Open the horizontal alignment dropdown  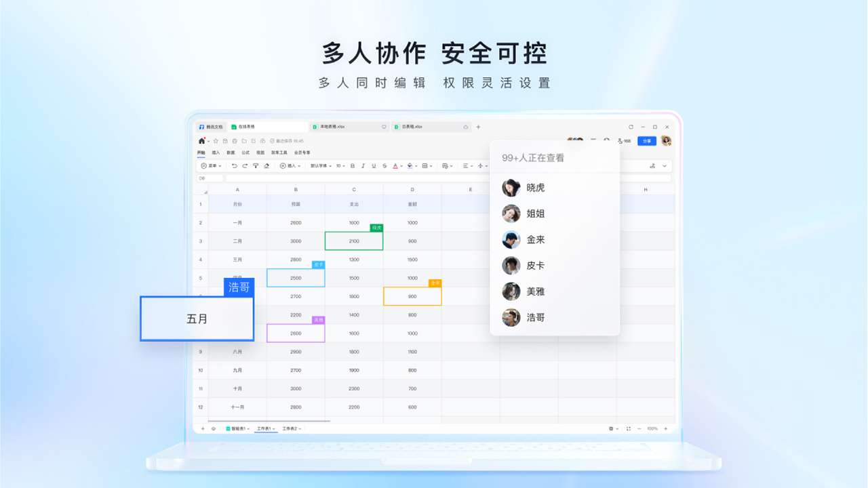(469, 166)
